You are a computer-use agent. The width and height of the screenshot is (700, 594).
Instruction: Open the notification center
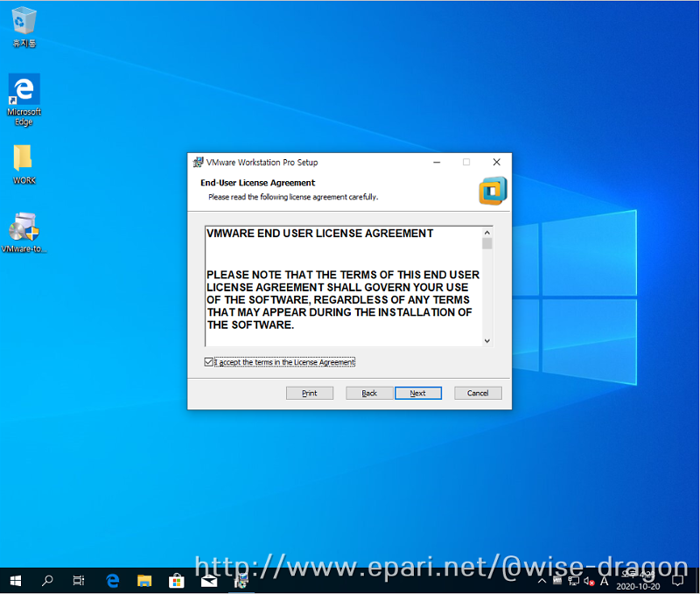(x=677, y=581)
